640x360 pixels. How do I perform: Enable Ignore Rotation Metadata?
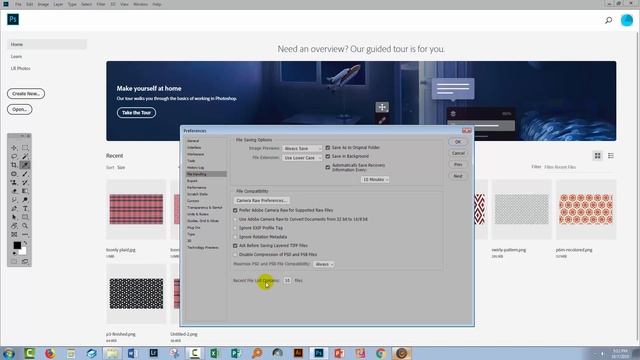pyautogui.click(x=235, y=237)
